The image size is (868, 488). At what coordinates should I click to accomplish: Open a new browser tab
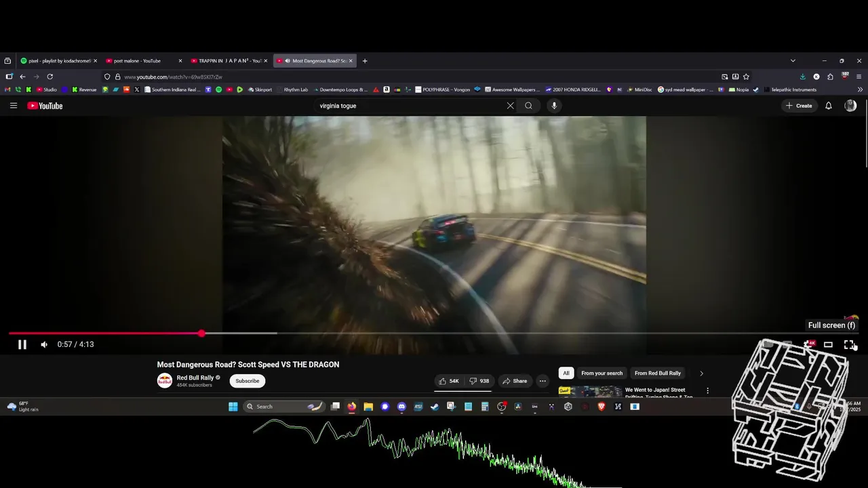[365, 61]
